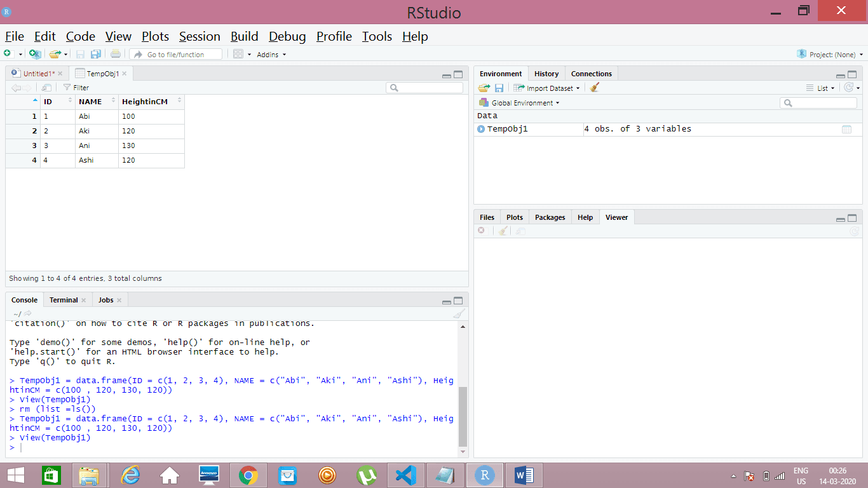Click the cell containing Abi
The height and width of the screenshot is (488, 868).
[x=97, y=116]
